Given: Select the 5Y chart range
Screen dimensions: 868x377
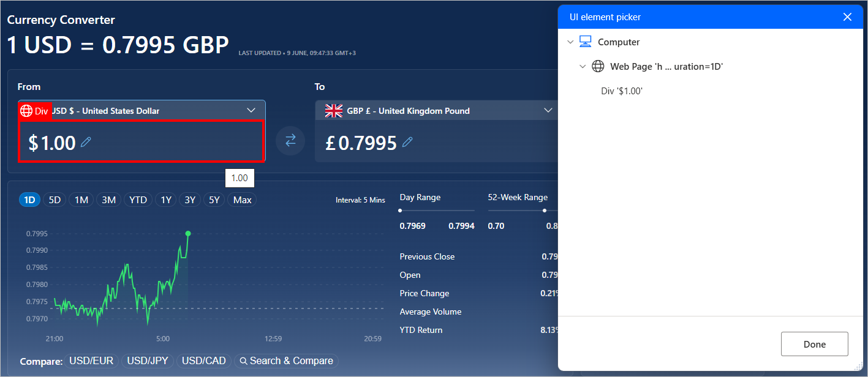Looking at the screenshot, I should click(214, 200).
